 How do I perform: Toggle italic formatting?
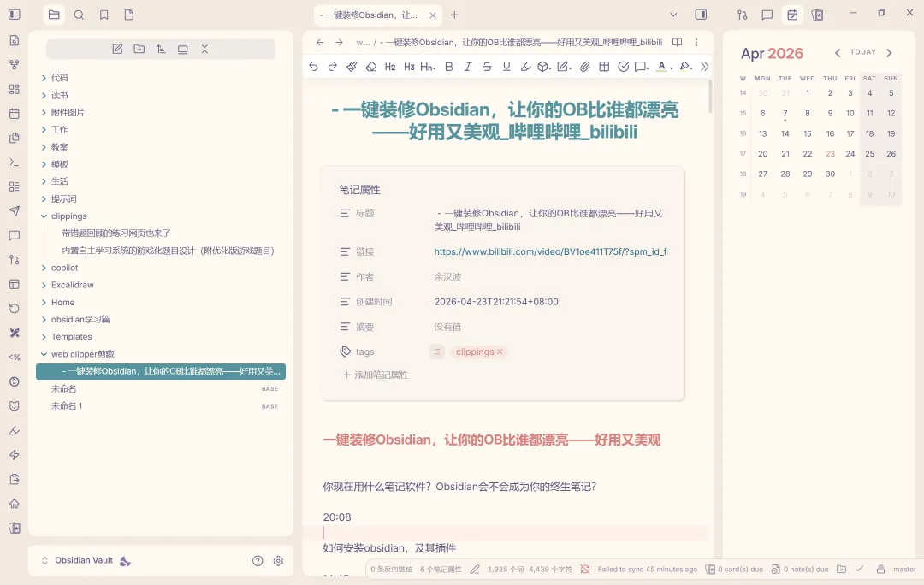(x=468, y=67)
